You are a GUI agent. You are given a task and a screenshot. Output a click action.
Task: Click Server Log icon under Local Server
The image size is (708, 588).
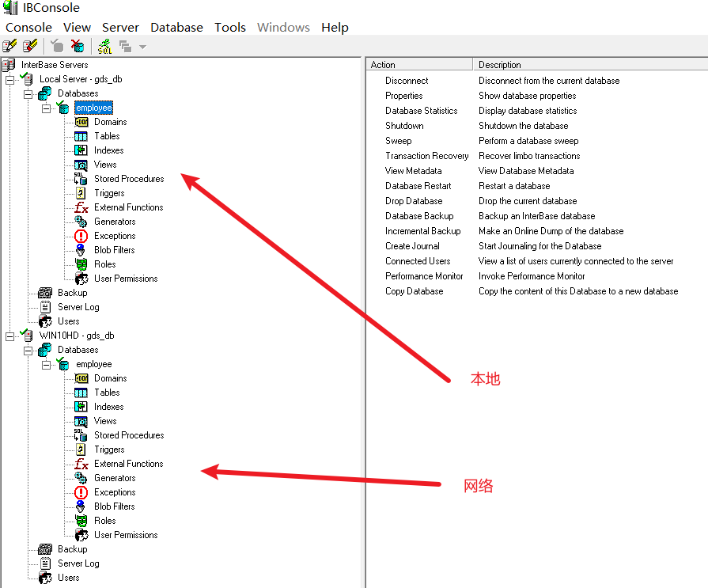45,307
